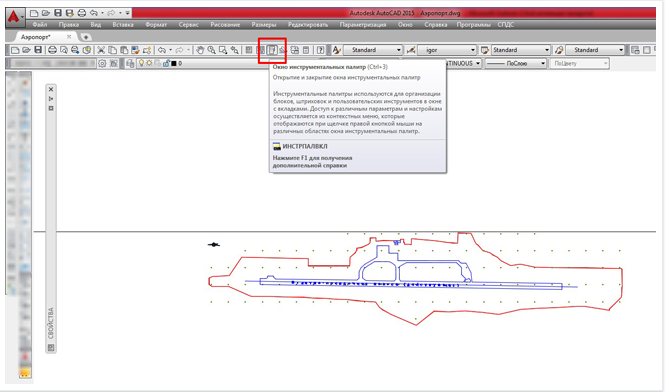Click the Text Style icon
Image resolution: width=666 pixels, height=392 pixels.
pyautogui.click(x=337, y=50)
